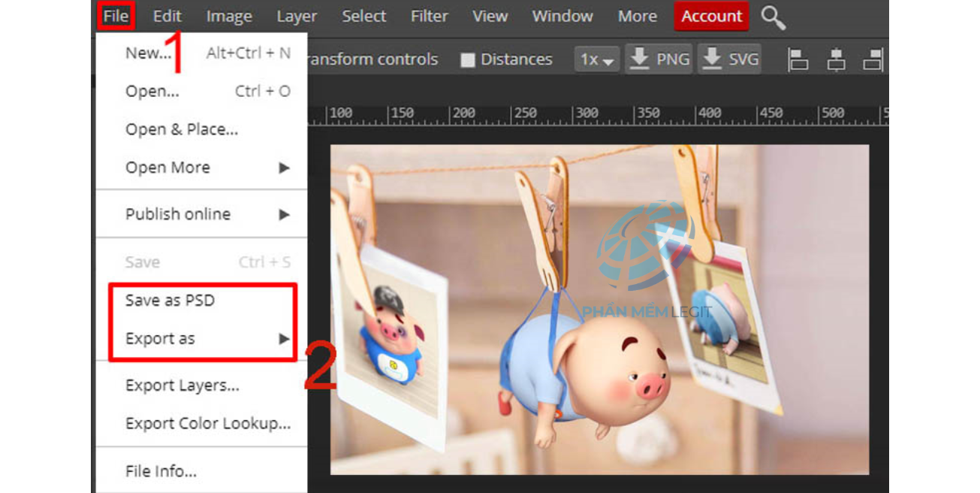The image size is (980, 493).
Task: Click the align left edges icon
Action: point(798,59)
